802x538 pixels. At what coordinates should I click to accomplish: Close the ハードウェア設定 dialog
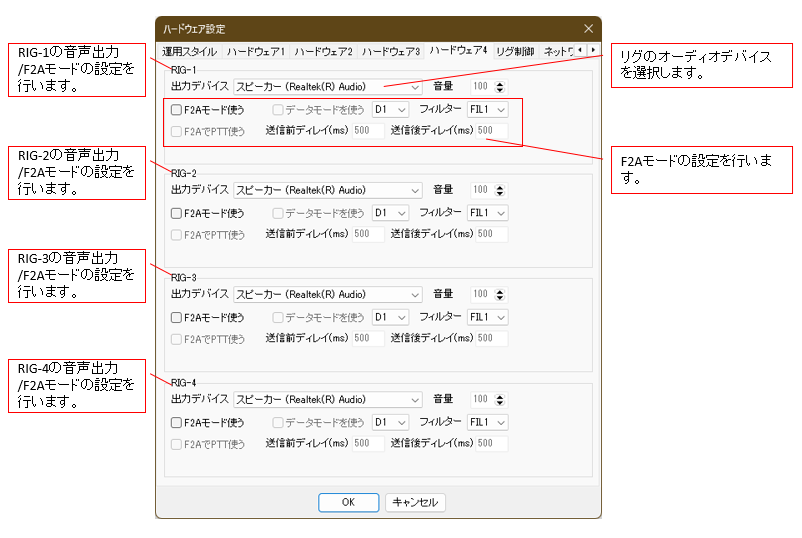588,29
